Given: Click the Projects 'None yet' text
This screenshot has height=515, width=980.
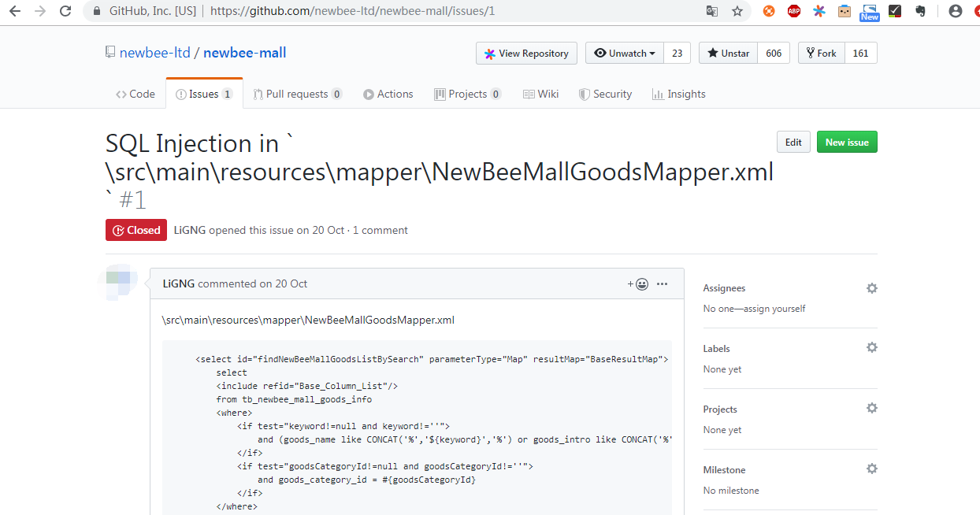Looking at the screenshot, I should 722,430.
